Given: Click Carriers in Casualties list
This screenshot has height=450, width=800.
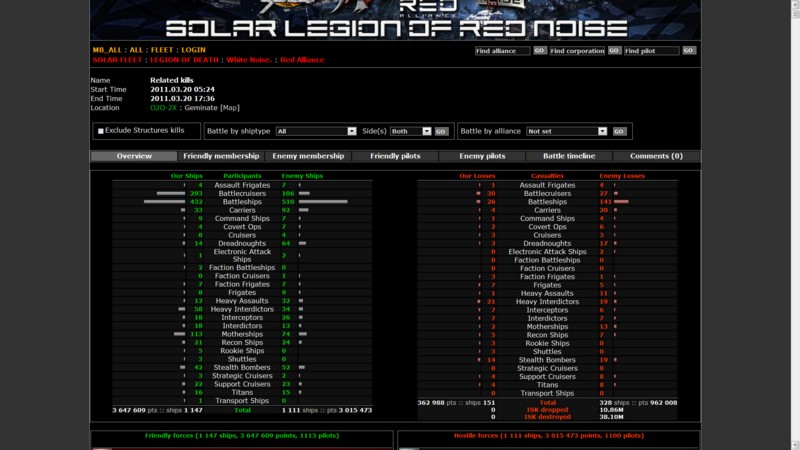Looking at the screenshot, I should (x=547, y=210).
